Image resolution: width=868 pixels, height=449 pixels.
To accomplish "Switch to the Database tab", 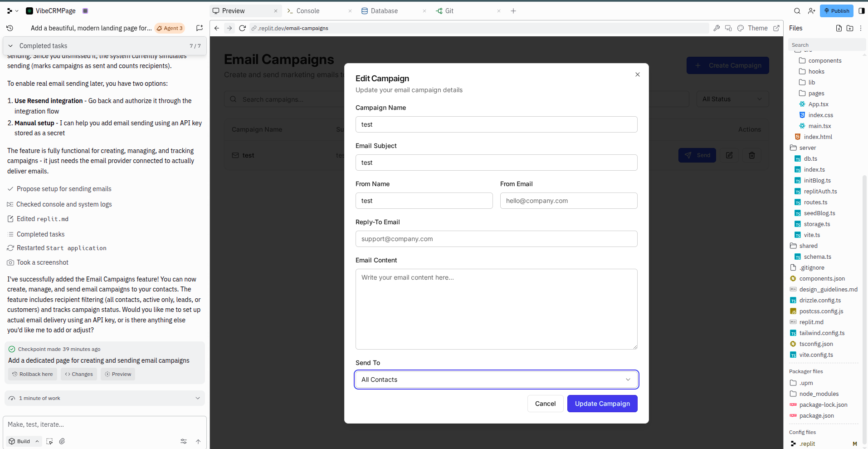I will pos(384,11).
